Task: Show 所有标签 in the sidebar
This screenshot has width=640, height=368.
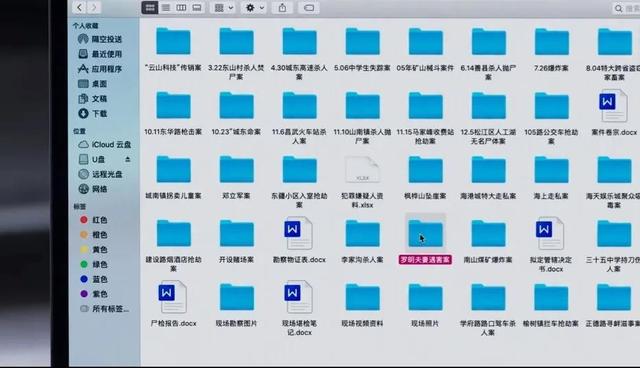Action: (x=104, y=309)
